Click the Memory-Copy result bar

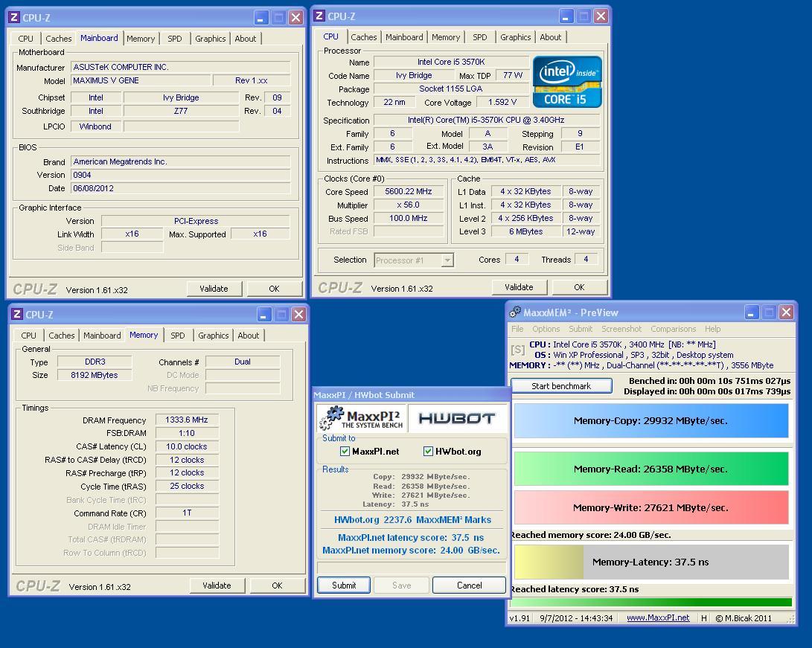(x=651, y=421)
